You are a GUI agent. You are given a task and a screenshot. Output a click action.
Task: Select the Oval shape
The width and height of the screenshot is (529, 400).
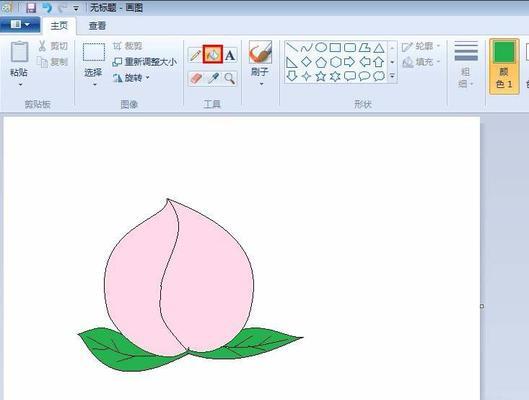coord(321,47)
